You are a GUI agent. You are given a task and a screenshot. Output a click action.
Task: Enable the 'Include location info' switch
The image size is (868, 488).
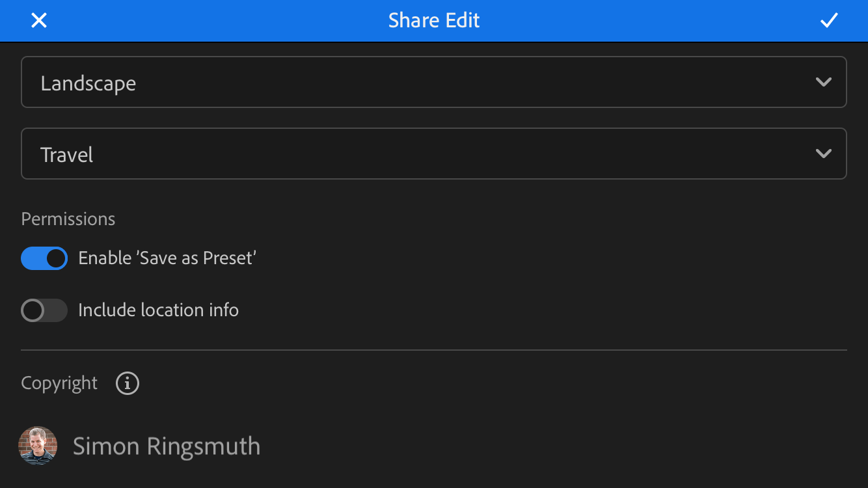click(44, 310)
